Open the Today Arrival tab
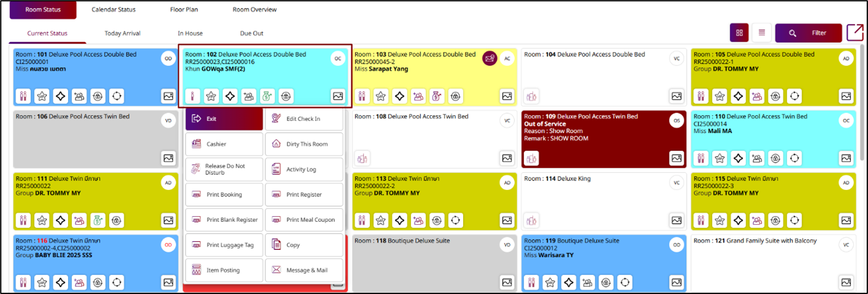This screenshot has height=294, width=868. pyautogui.click(x=123, y=33)
